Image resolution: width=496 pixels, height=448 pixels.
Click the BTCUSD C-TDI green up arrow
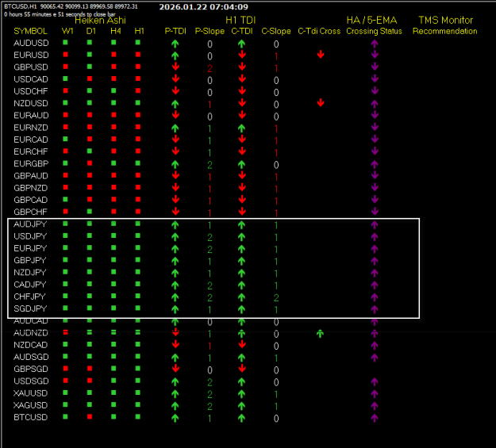(242, 418)
